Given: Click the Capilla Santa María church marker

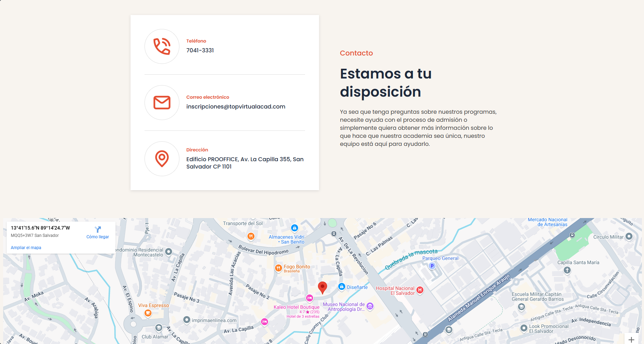Looking at the screenshot, I should 567,270.
